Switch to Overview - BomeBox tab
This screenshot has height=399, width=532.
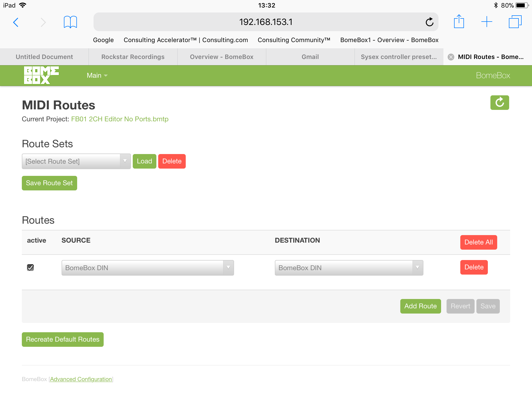point(222,57)
